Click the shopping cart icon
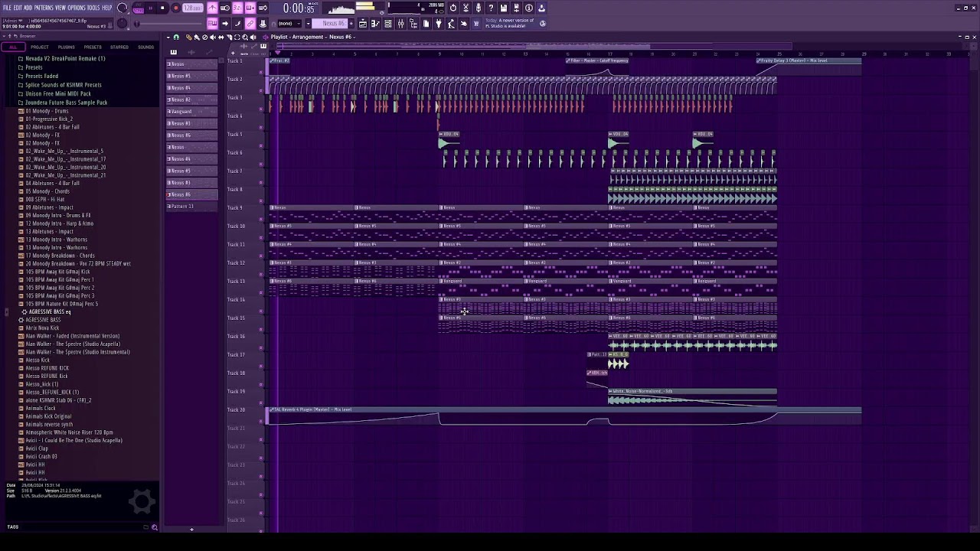Image resolution: width=980 pixels, height=551 pixels. click(476, 22)
